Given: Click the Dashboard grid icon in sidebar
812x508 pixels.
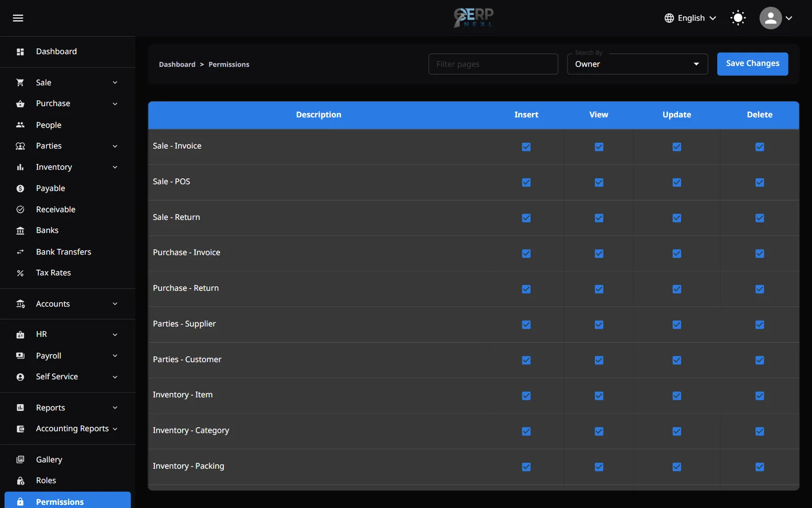Looking at the screenshot, I should pyautogui.click(x=20, y=52).
